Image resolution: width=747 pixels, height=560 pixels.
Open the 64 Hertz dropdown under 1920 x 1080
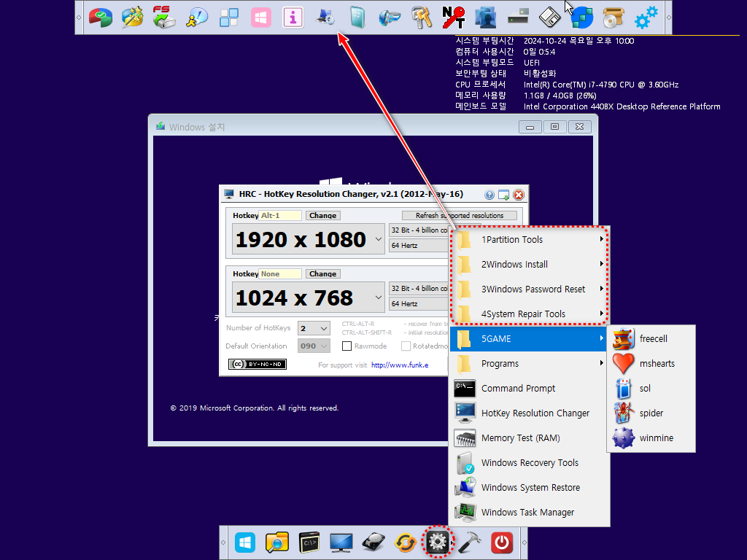click(419, 245)
